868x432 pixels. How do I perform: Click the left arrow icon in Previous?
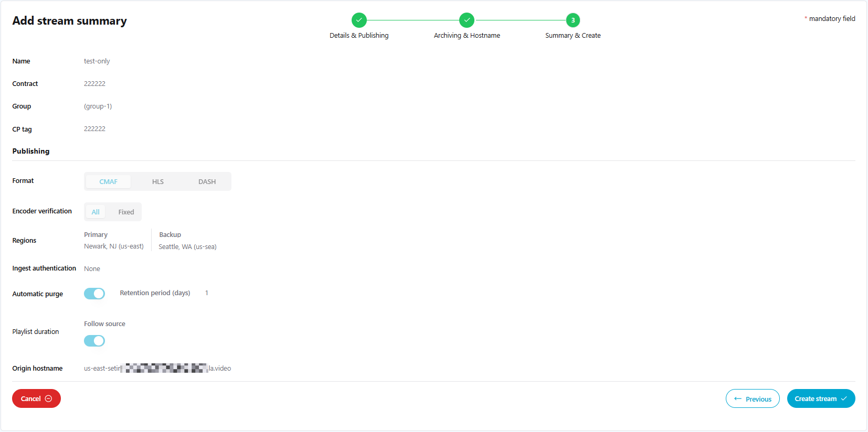coord(738,399)
